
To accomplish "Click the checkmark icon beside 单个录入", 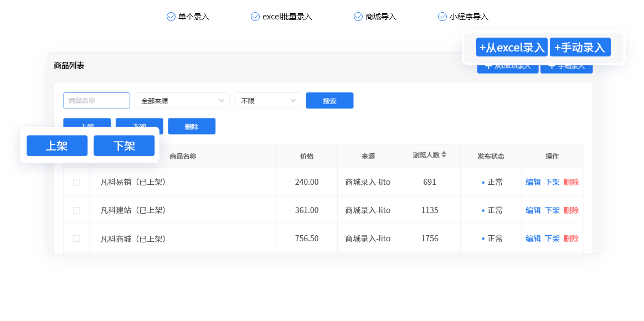I will (x=170, y=17).
